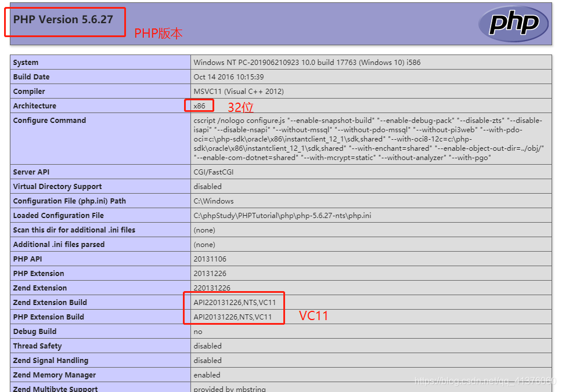
Task: Click the 'no' Debug Build value
Action: [x=198, y=332]
